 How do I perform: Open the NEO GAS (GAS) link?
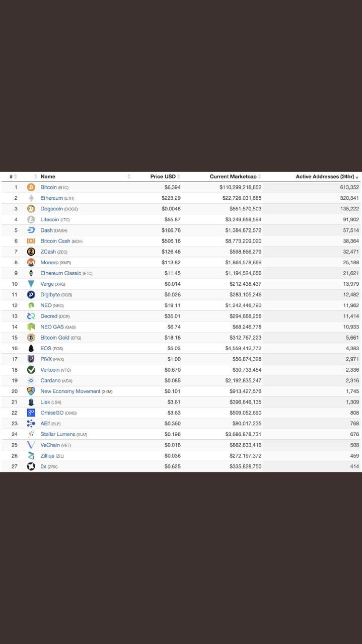(x=58, y=327)
